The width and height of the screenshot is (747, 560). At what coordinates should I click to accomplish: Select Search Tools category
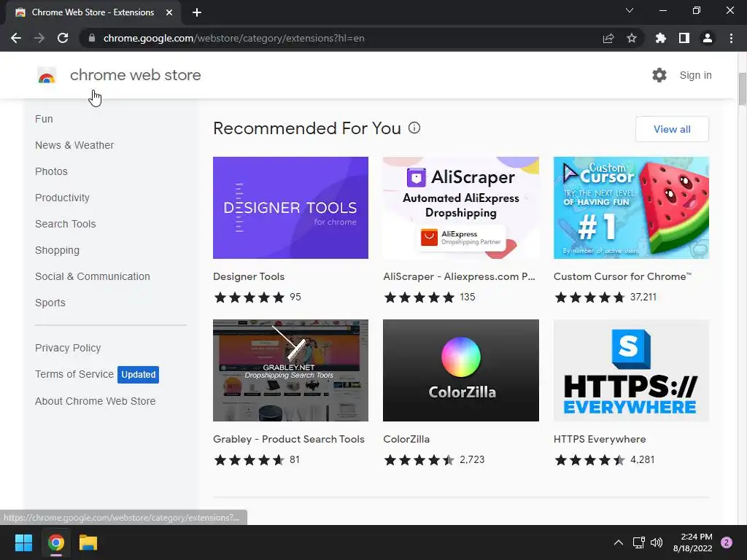pos(65,224)
